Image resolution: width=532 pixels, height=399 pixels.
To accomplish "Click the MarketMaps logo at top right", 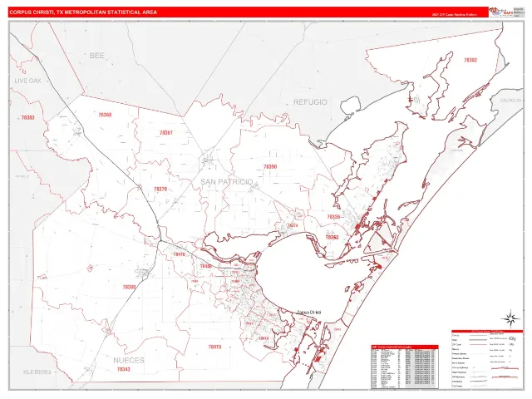I will (x=501, y=12).
